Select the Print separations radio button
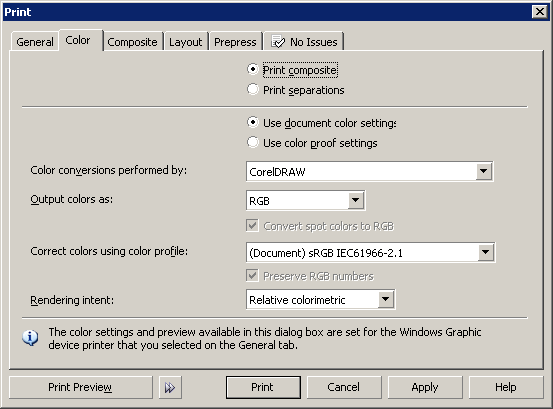 (x=253, y=90)
